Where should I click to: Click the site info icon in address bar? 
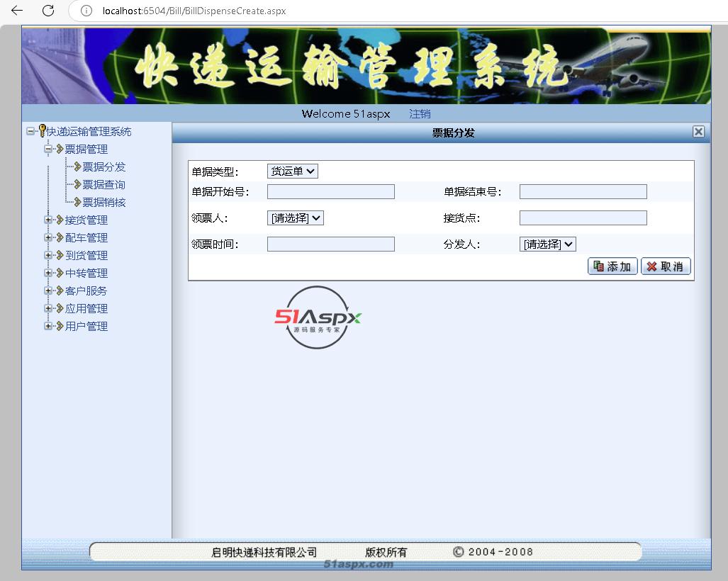point(86,11)
